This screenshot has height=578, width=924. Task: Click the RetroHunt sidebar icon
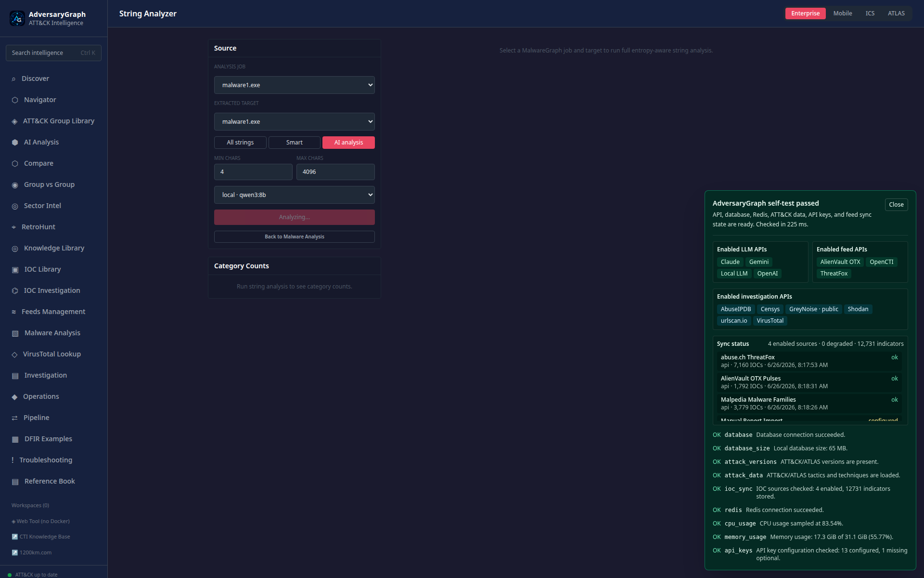coord(13,227)
